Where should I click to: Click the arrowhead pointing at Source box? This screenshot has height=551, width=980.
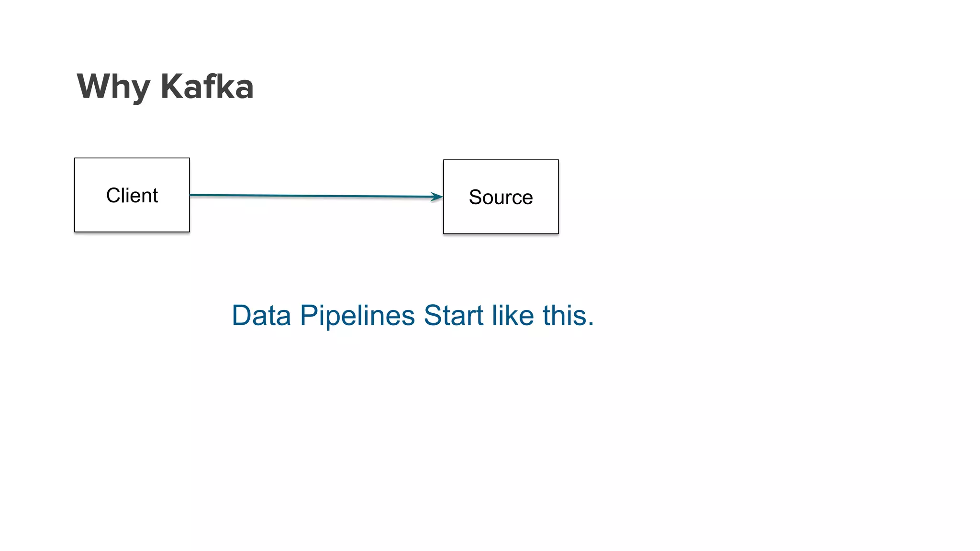(x=437, y=197)
